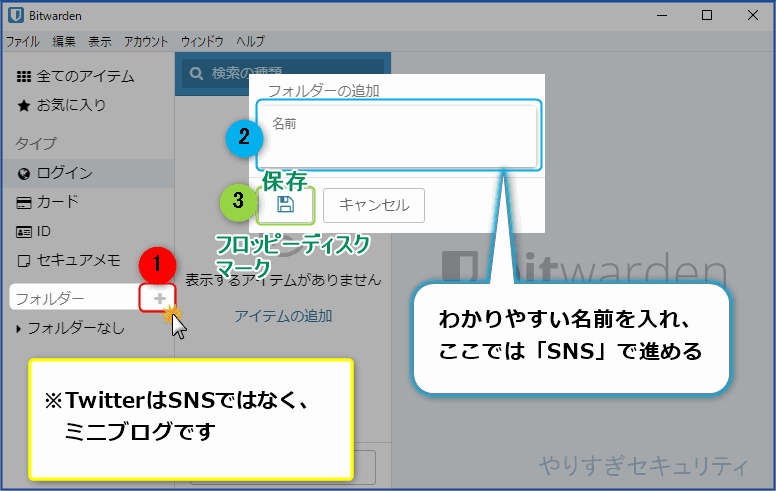
Task: Open the ウィンドウ menu
Action: pos(201,42)
